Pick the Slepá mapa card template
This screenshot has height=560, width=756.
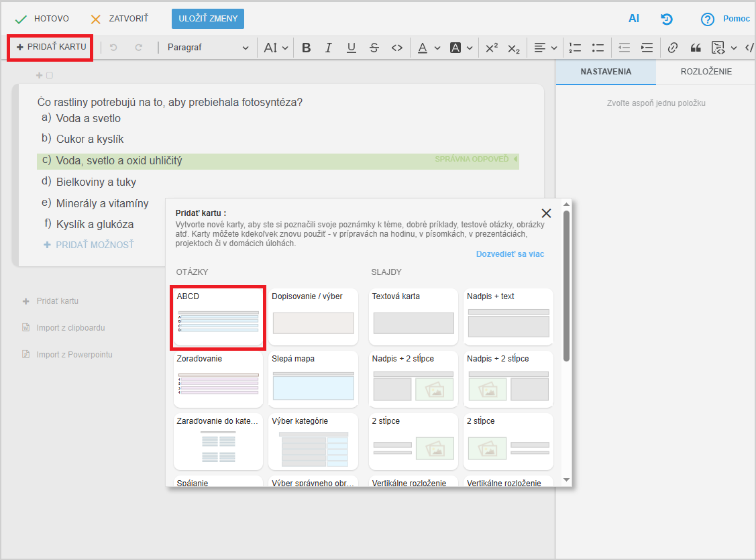coord(313,379)
